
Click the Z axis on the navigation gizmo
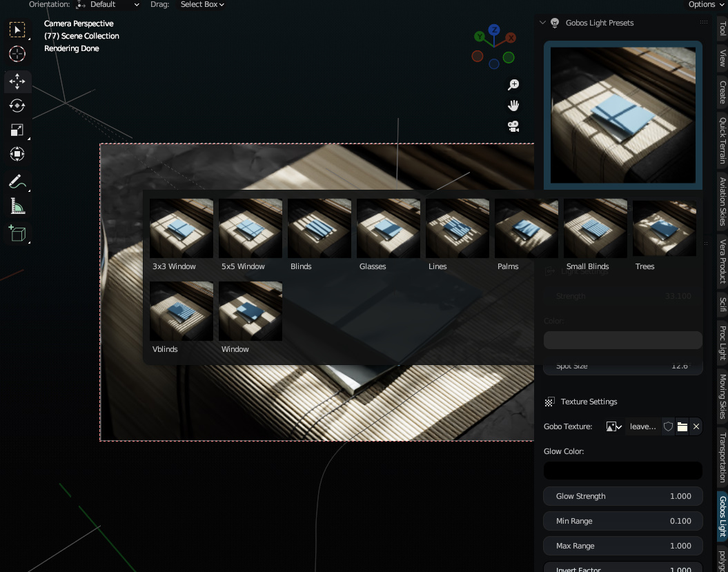pyautogui.click(x=493, y=30)
